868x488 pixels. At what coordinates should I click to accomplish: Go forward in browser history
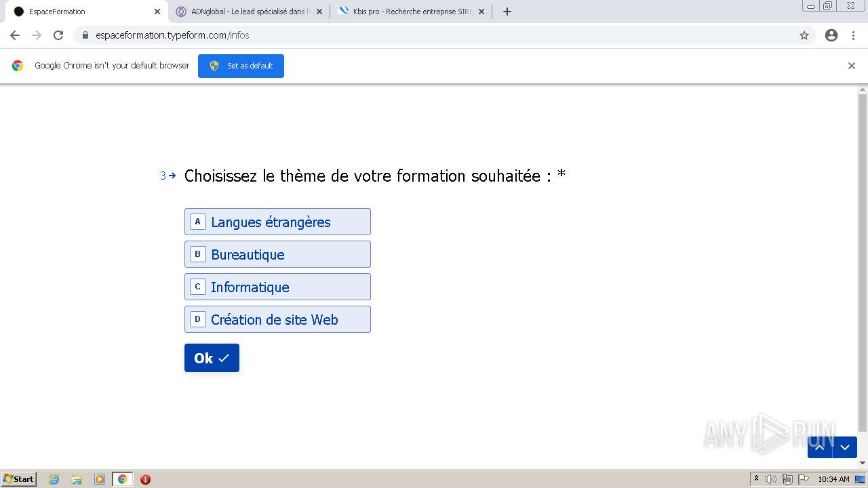(x=37, y=35)
